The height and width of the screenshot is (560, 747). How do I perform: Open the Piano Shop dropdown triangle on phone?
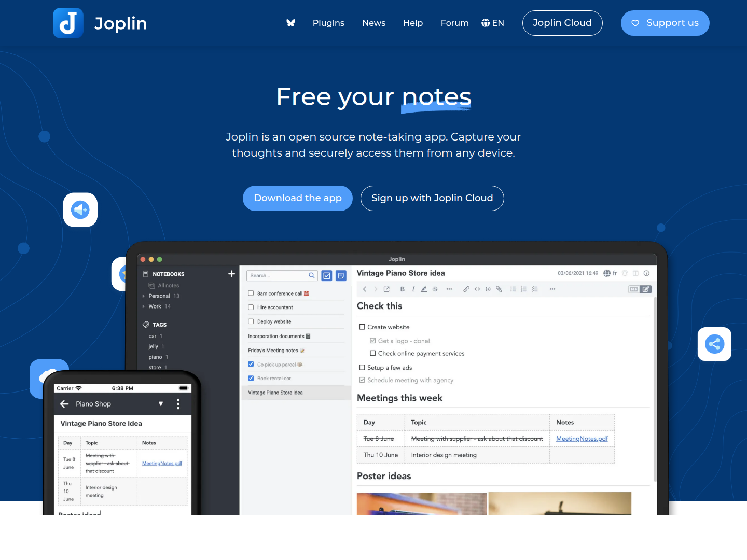click(x=161, y=404)
